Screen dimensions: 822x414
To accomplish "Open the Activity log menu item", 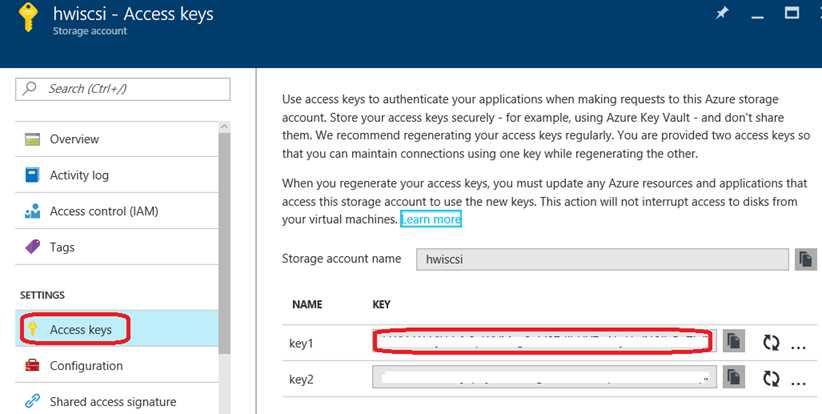I will coord(117,175).
